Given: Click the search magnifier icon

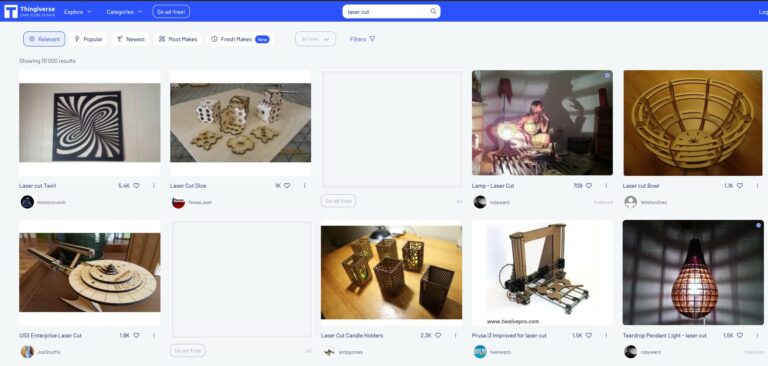Looking at the screenshot, I should pos(433,11).
